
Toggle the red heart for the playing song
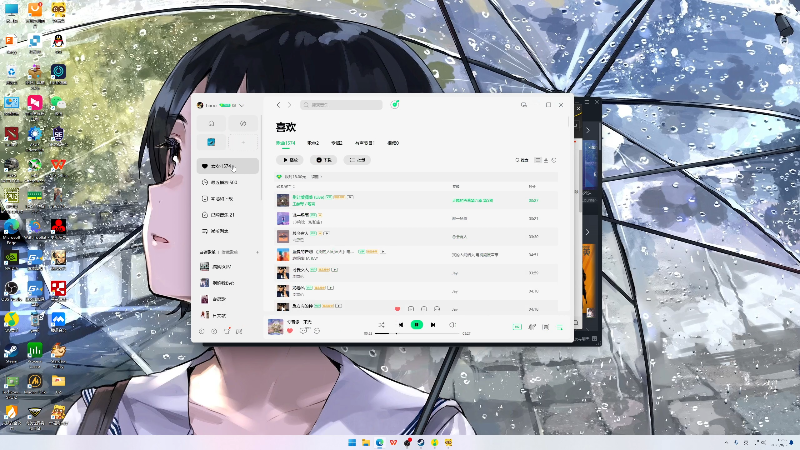click(290, 331)
